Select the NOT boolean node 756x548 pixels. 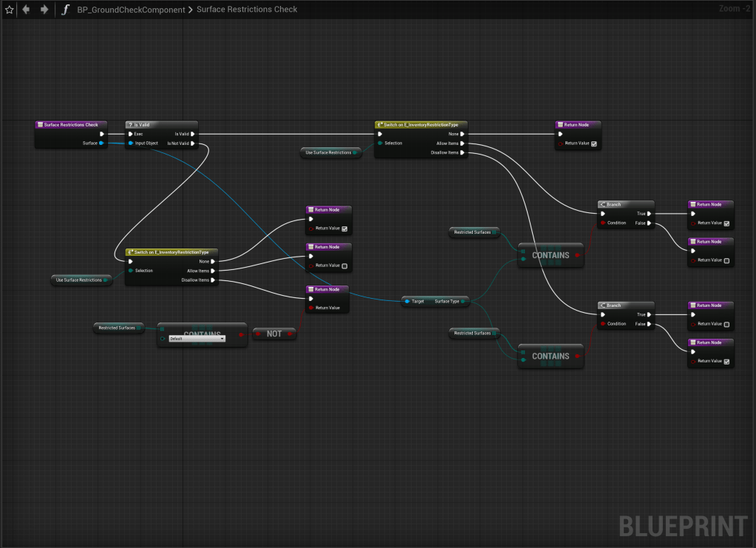(x=274, y=334)
